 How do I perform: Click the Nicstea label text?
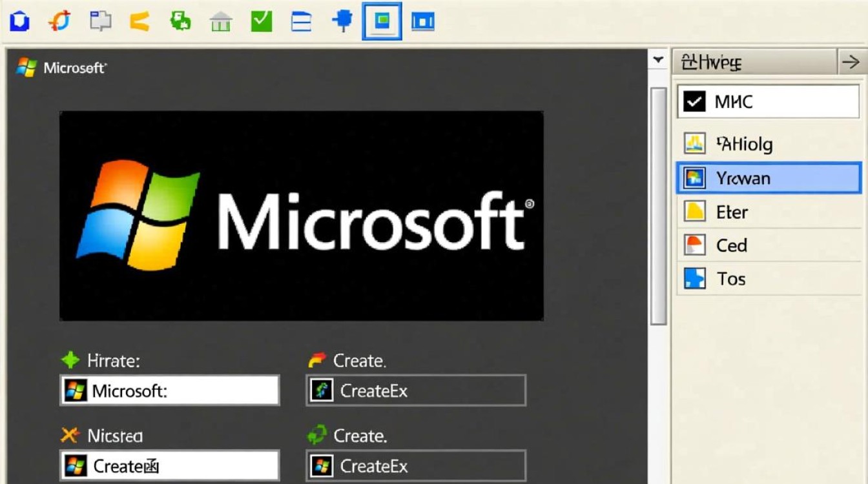click(115, 436)
